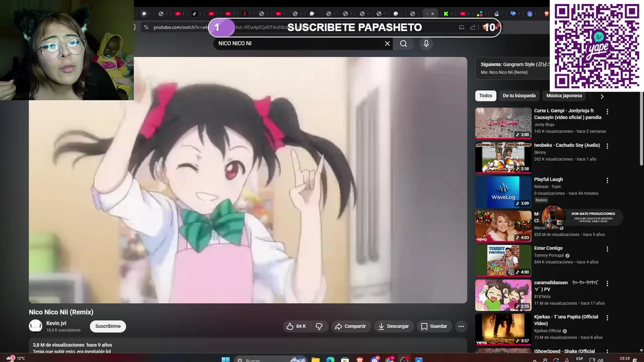Dislike the video
Viewport: 644px width, 362px height.
(x=319, y=326)
